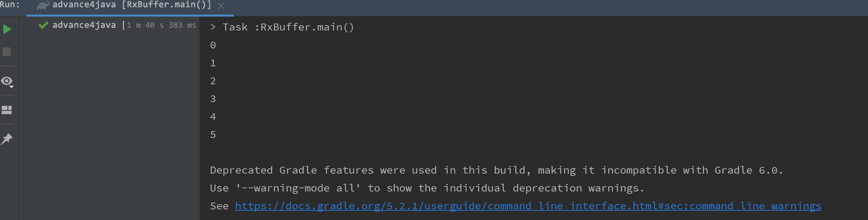Stop the running process square icon

(7, 52)
